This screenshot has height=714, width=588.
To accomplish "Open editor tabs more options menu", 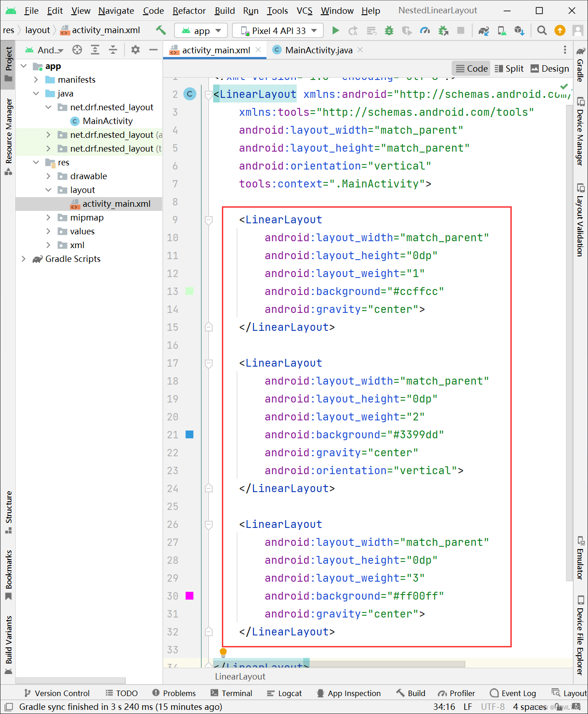I will click(x=565, y=50).
